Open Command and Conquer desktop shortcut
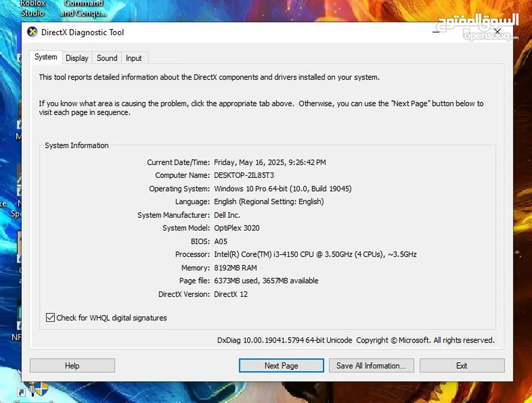The image size is (532, 403). pyautogui.click(x=83, y=8)
